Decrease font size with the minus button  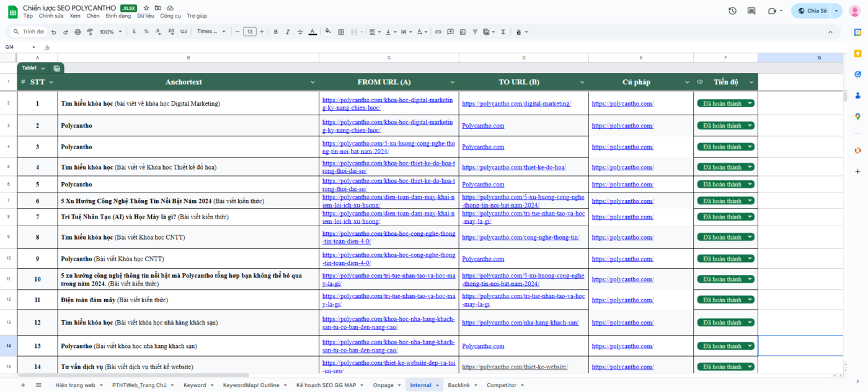tap(237, 32)
